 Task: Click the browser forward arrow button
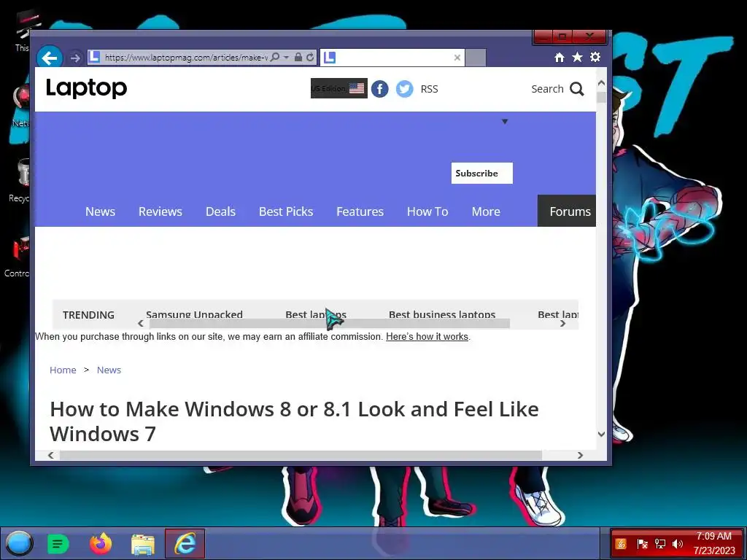[x=75, y=58]
